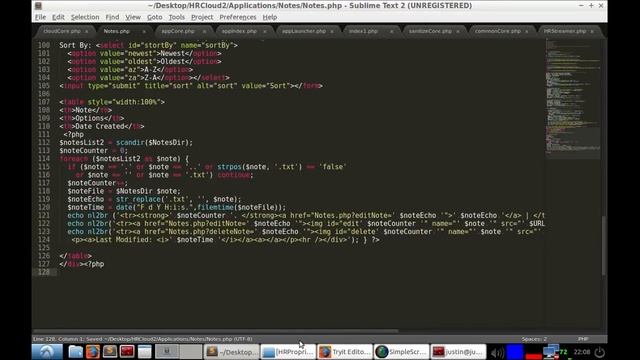The width and height of the screenshot is (640, 360).
Task: Open the taskbar start menu button
Action: tap(47, 351)
